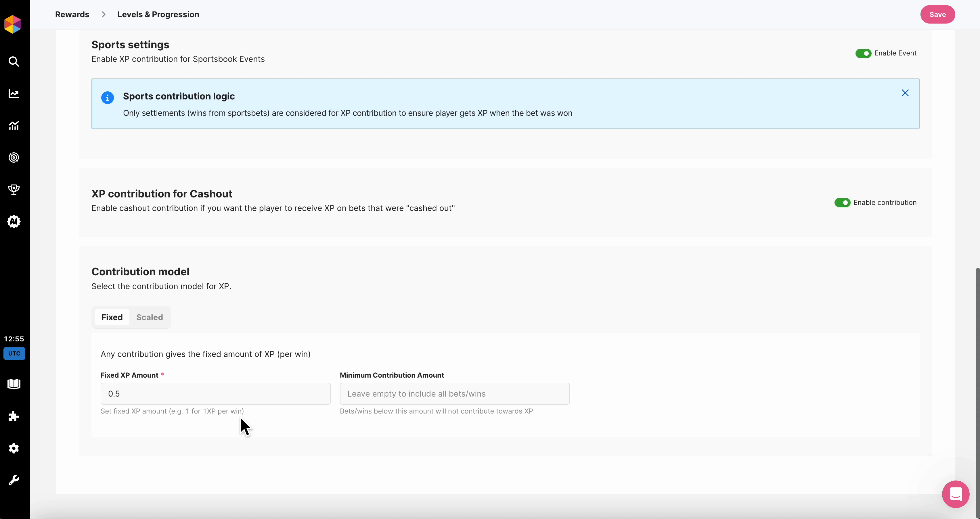Open the puzzle piece integrations icon
This screenshot has height=519, width=980.
click(x=14, y=416)
